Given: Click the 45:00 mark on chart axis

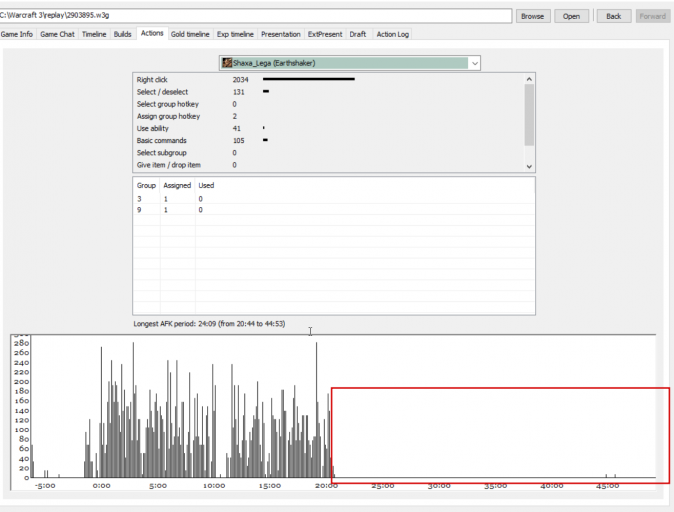Looking at the screenshot, I should 607,486.
